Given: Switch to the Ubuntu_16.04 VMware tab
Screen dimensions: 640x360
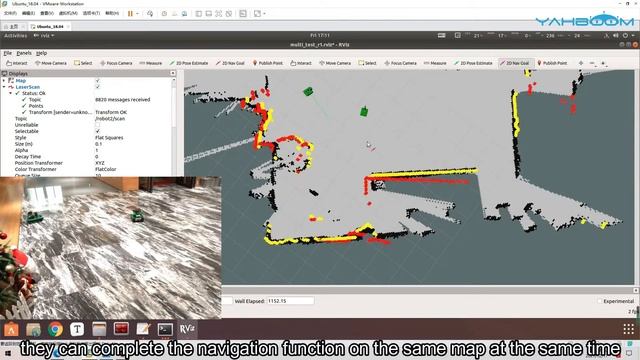Looking at the screenshot, I should tap(50, 27).
